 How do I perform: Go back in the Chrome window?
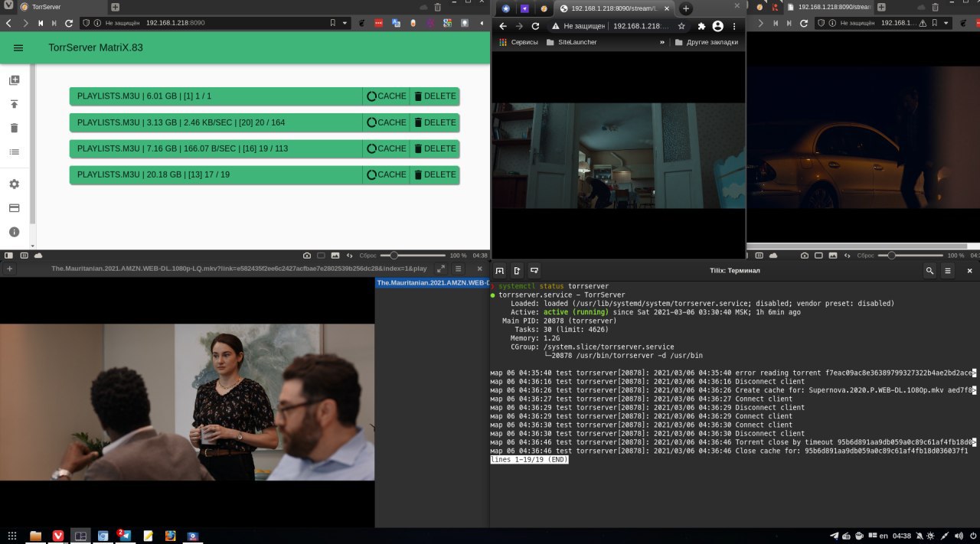pyautogui.click(x=503, y=26)
